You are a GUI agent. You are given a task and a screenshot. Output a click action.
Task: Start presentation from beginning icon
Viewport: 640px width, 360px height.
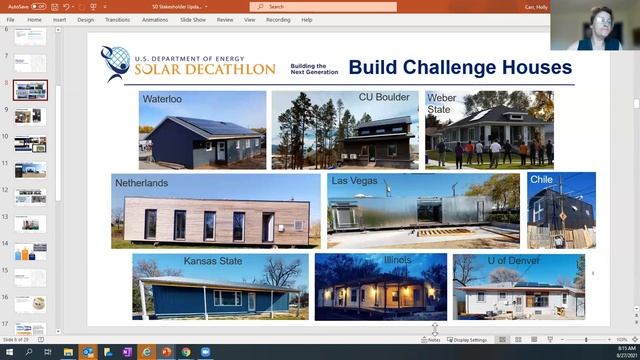click(x=93, y=7)
